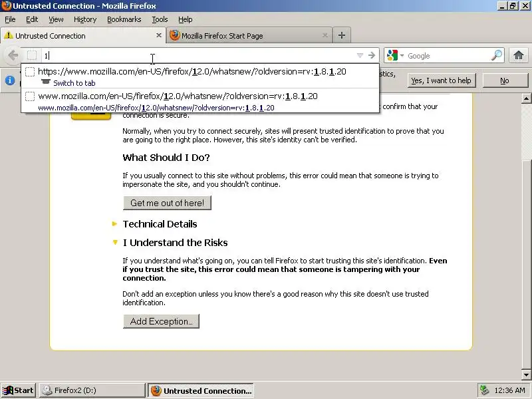Select the second www.mozilla.com whatsnew suggestion
Screen dimensions: 532x399
tap(200, 101)
